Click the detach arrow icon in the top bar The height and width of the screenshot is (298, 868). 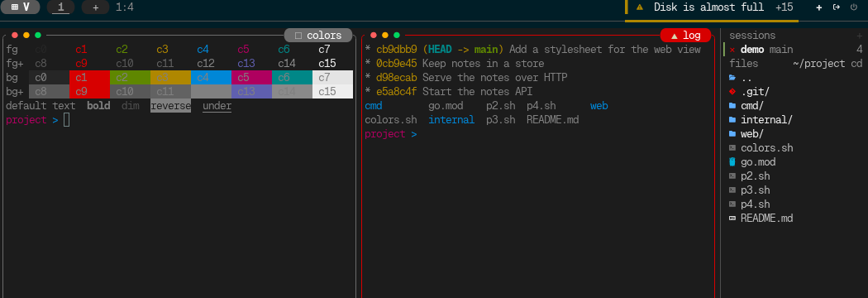[836, 7]
